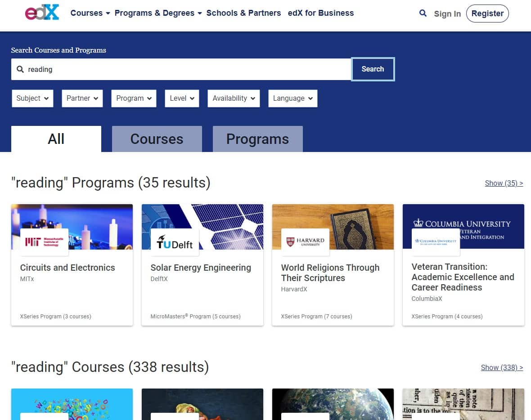The height and width of the screenshot is (420, 531).
Task: Click Show (338) courses link
Action: point(502,367)
